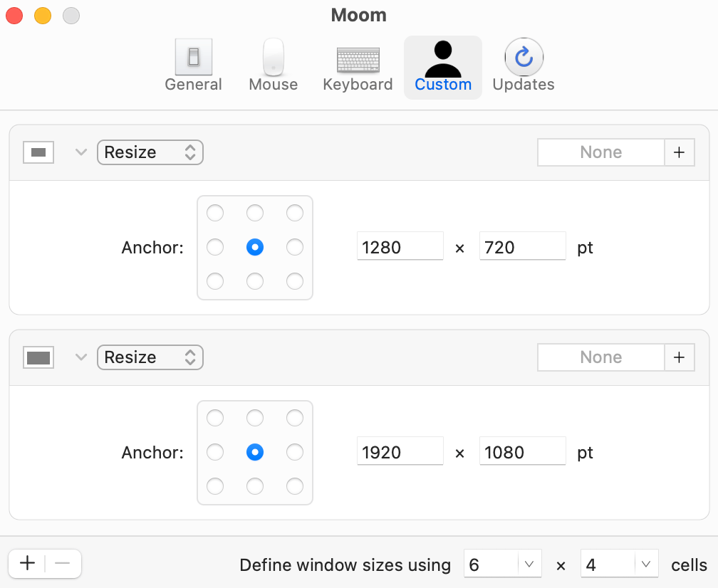
Task: Click the window icon for the 1280 entry
Action: (38, 152)
